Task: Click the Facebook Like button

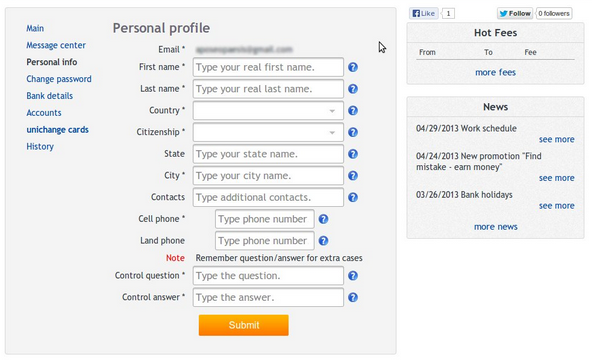Action: (x=424, y=14)
